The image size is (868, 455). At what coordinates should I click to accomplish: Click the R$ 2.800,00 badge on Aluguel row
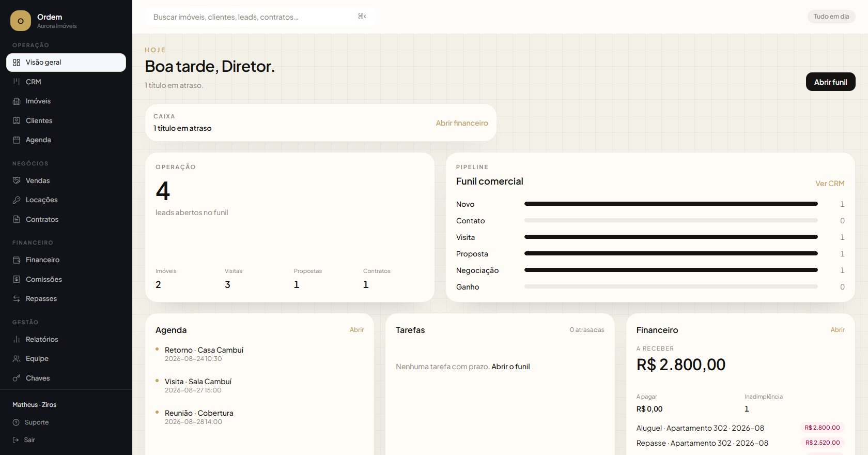[x=822, y=428]
